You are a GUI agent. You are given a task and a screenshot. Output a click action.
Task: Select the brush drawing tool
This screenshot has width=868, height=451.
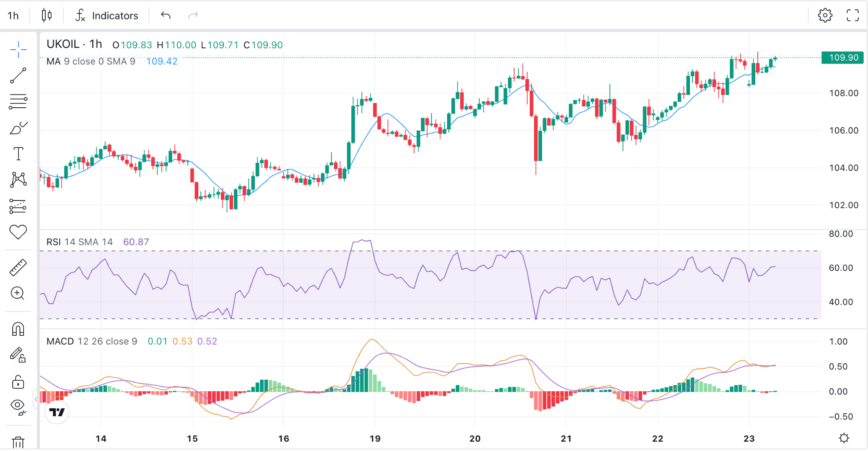tap(18, 128)
